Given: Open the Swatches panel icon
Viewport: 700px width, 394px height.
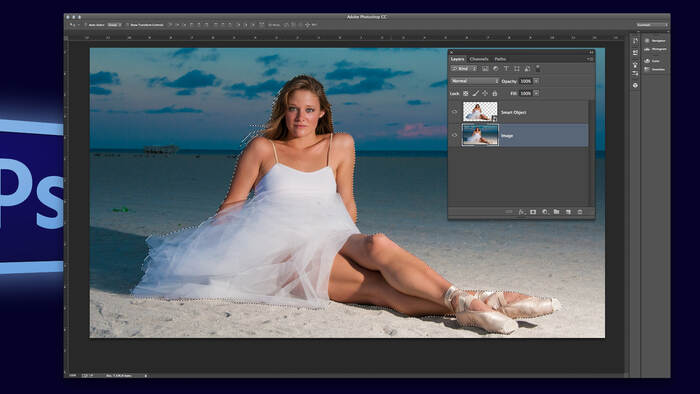Looking at the screenshot, I should click(x=647, y=69).
